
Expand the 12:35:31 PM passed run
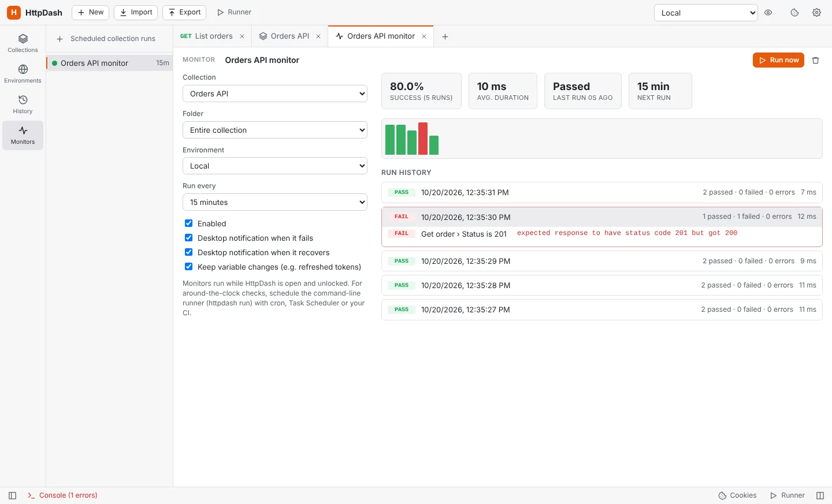601,192
